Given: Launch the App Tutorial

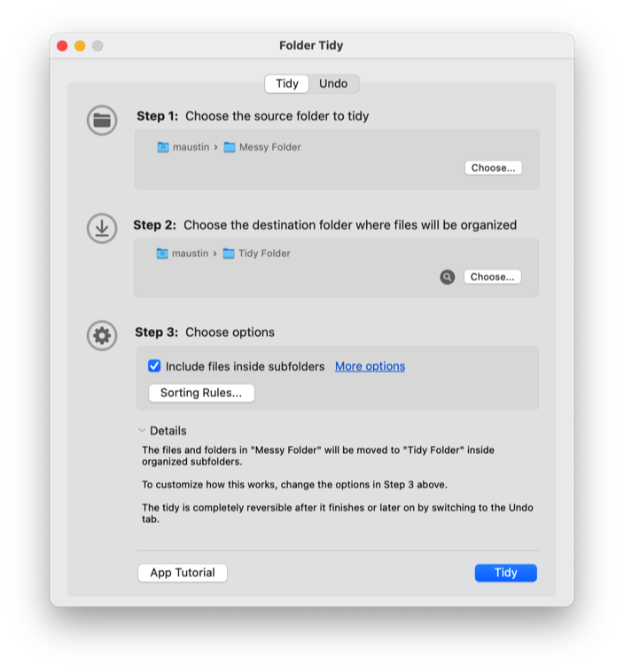Looking at the screenshot, I should click(x=183, y=573).
